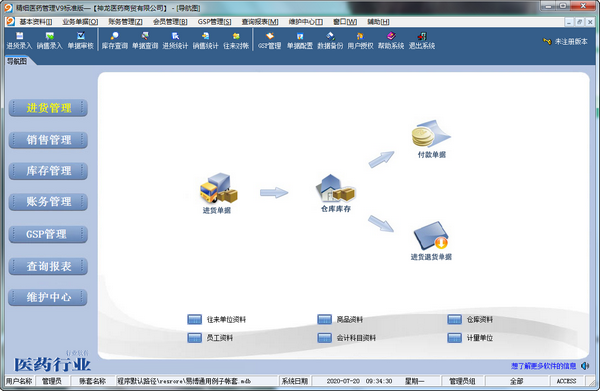Click ACCESS in the status bar
600x391 pixels.
click(566, 381)
